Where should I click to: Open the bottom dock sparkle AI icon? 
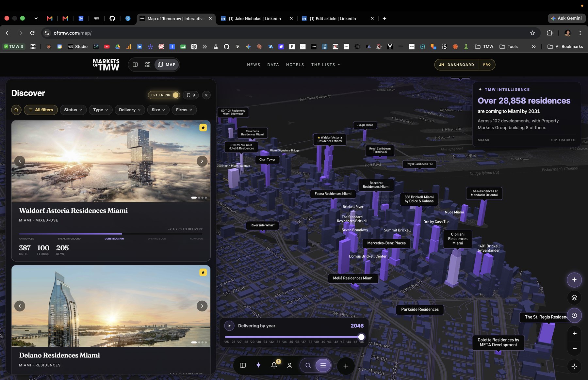click(258, 365)
